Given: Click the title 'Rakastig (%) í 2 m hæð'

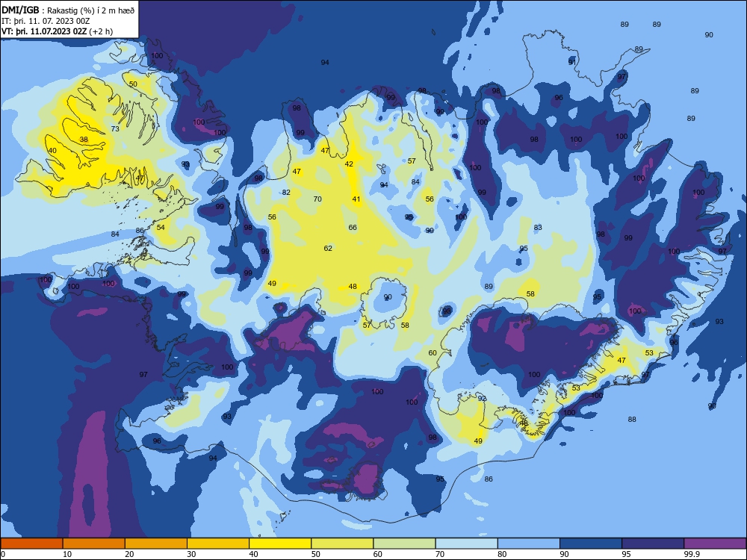Looking at the screenshot, I should click(91, 10).
